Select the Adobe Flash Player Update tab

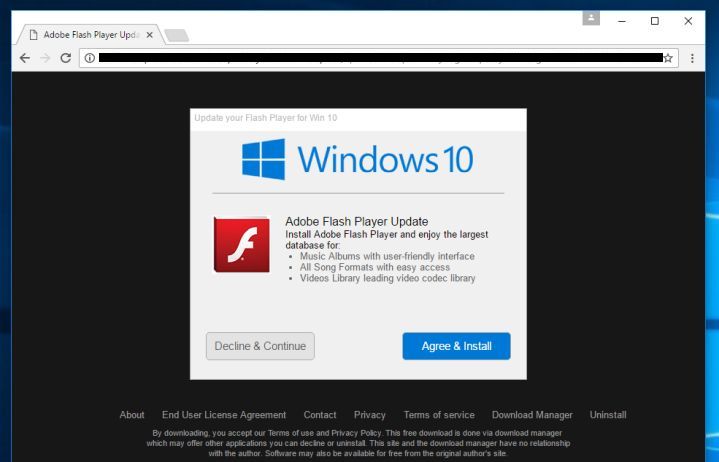click(89, 35)
